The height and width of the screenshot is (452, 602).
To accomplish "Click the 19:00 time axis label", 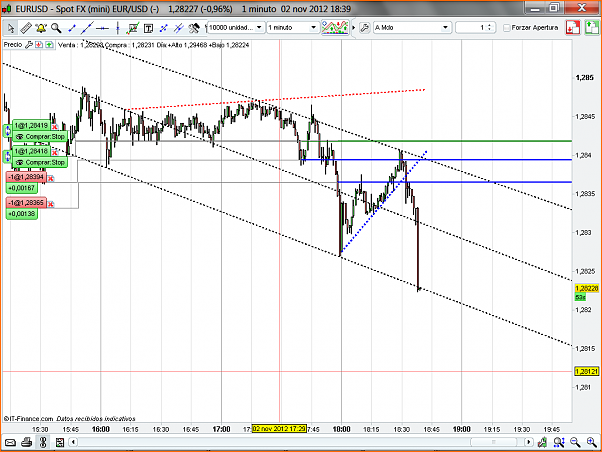I will (461, 429).
